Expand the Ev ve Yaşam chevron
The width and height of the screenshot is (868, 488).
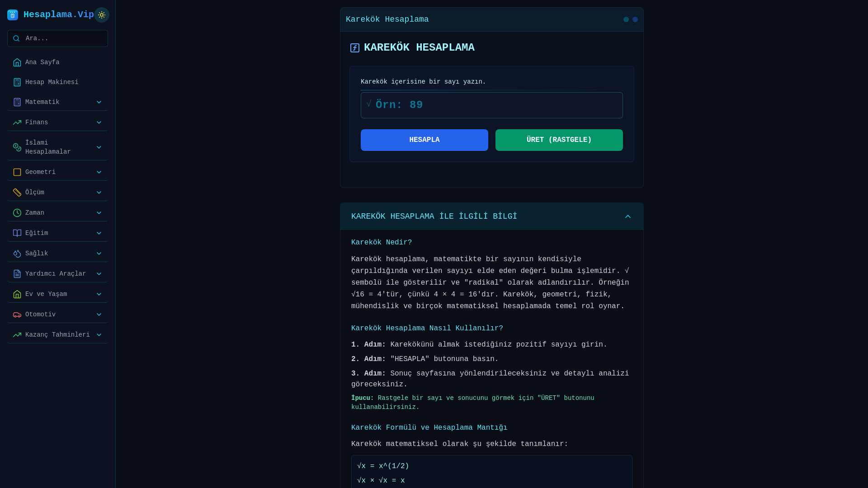[99, 294]
